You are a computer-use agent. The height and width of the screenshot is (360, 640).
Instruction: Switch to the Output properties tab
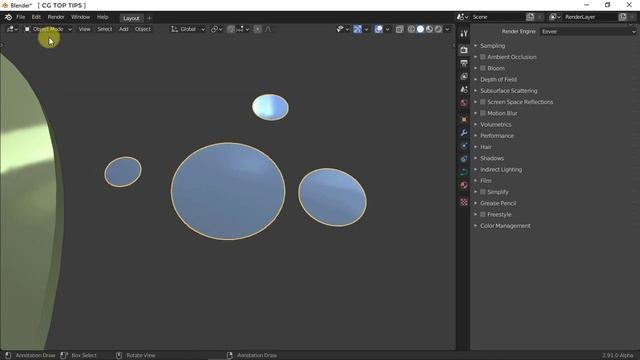point(464,63)
